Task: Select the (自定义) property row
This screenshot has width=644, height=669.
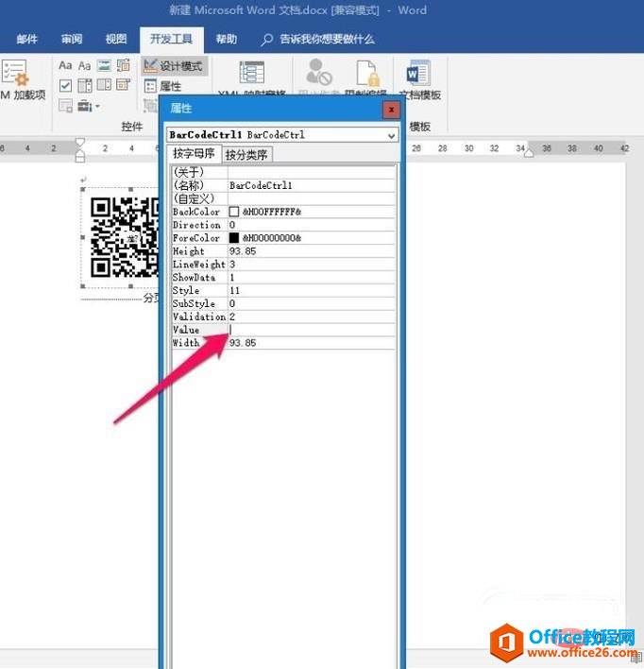Action: pyautogui.click(x=283, y=198)
